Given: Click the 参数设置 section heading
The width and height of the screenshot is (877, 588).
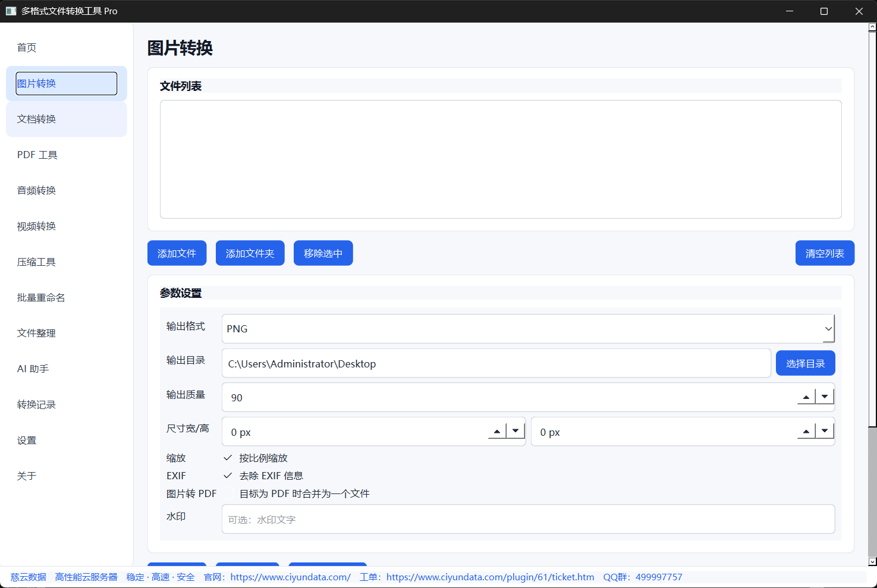Looking at the screenshot, I should (x=181, y=293).
